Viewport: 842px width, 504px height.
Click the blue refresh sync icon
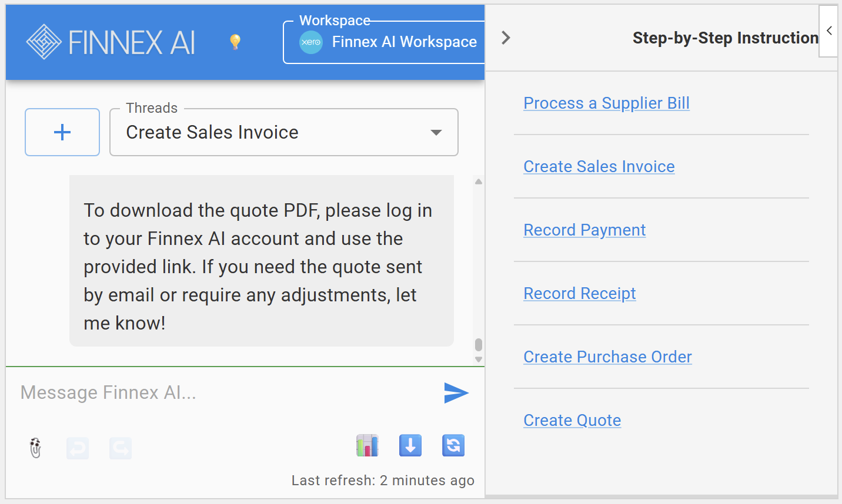(453, 446)
